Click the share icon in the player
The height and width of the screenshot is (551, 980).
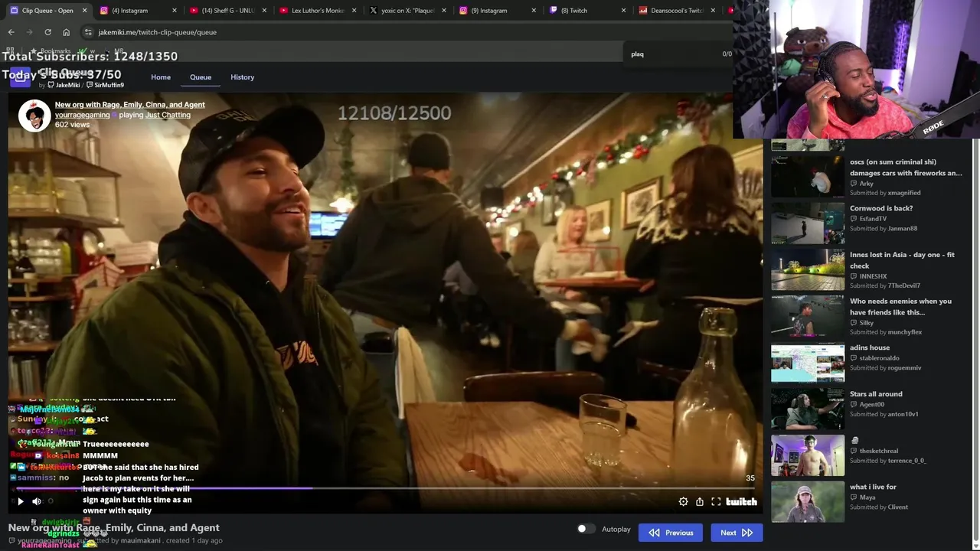pyautogui.click(x=700, y=501)
